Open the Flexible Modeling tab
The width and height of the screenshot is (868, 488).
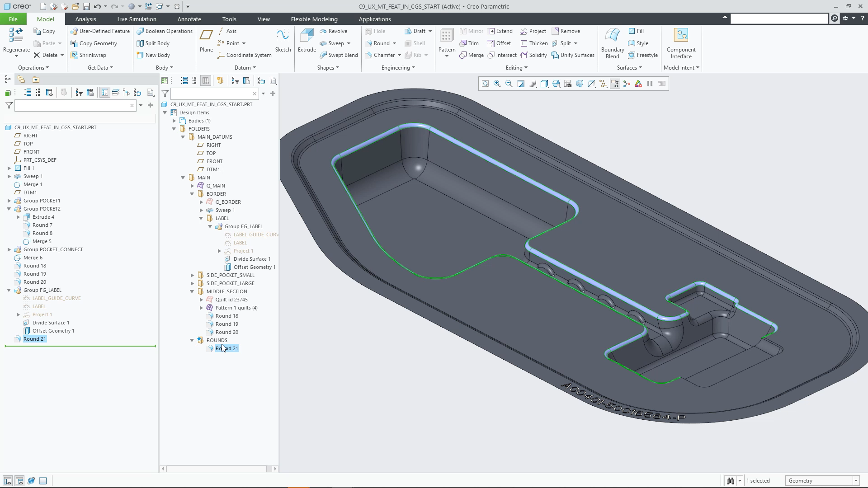coord(314,19)
